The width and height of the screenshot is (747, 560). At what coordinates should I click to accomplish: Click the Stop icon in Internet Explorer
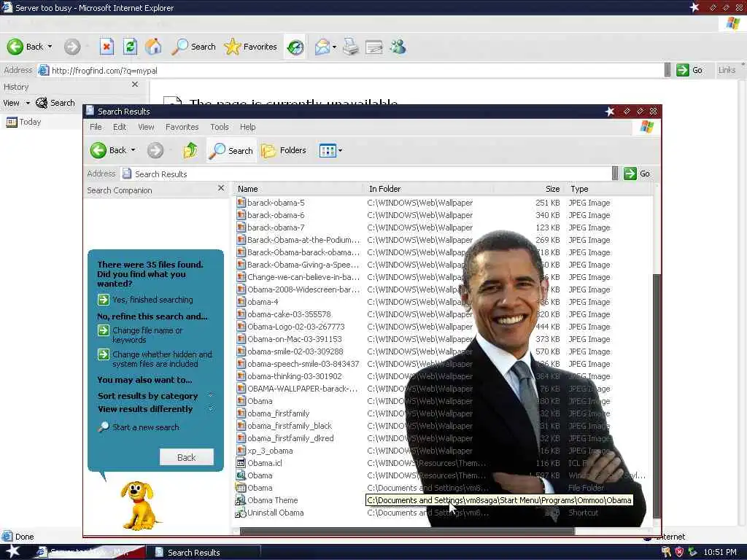click(x=107, y=47)
